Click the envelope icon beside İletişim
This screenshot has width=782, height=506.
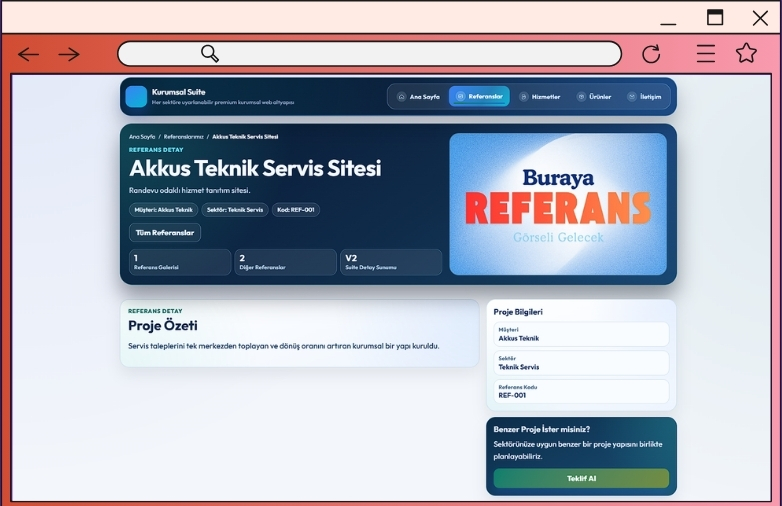[x=632, y=97]
